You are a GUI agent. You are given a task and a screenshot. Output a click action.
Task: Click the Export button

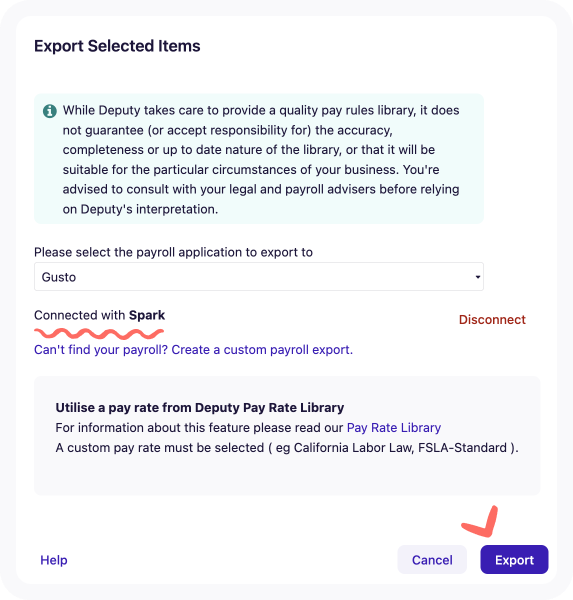(x=514, y=560)
